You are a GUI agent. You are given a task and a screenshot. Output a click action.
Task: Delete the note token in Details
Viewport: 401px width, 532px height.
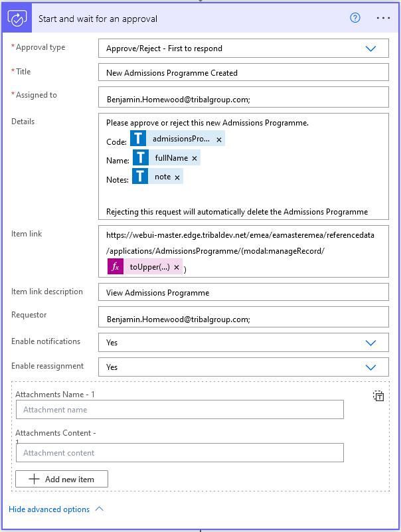coord(177,177)
